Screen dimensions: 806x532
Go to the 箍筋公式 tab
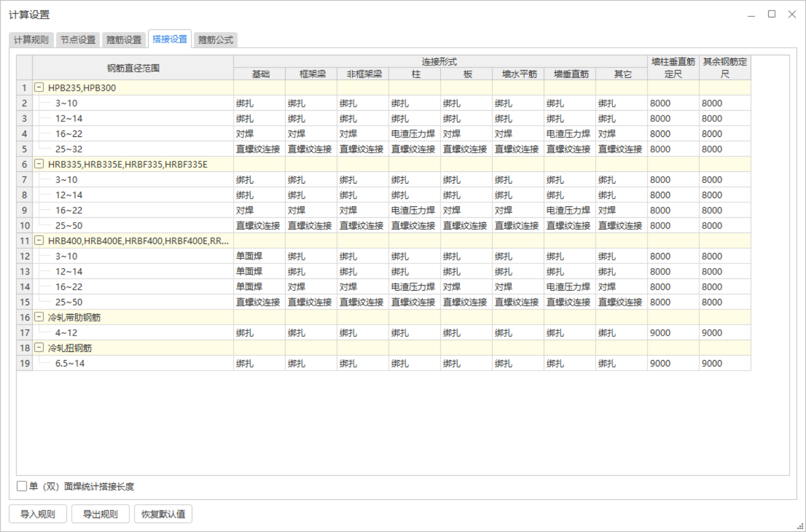[216, 40]
